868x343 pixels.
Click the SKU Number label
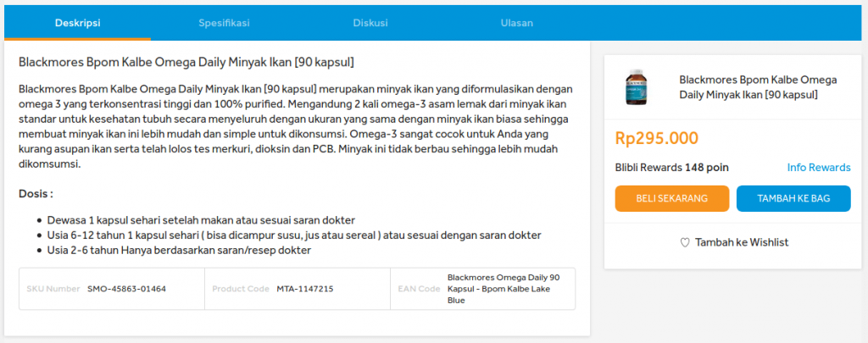(53, 289)
